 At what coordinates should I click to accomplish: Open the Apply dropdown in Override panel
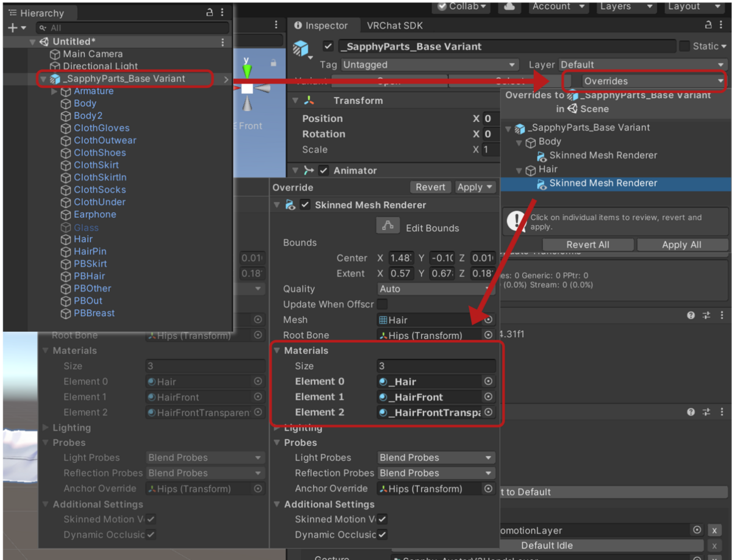pyautogui.click(x=475, y=187)
